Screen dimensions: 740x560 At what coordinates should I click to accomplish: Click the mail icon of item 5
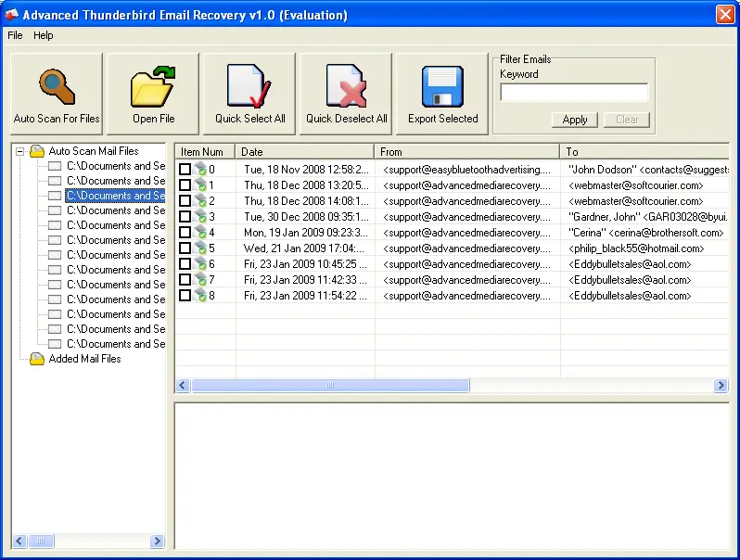pyautogui.click(x=200, y=248)
